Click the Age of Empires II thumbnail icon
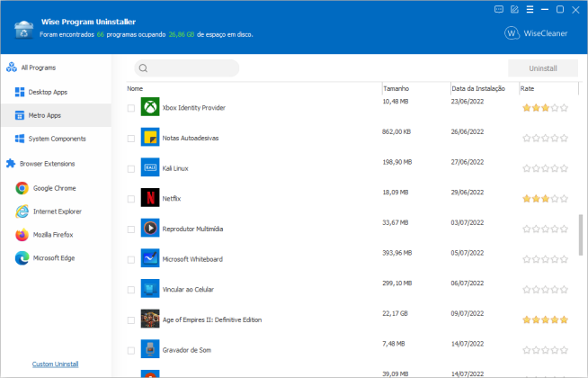This screenshot has height=378, width=588. point(150,319)
